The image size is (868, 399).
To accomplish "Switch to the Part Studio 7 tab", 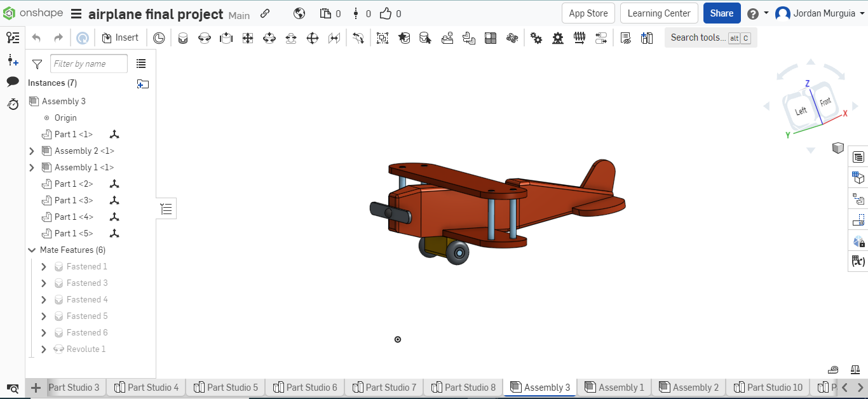I will pos(384,388).
